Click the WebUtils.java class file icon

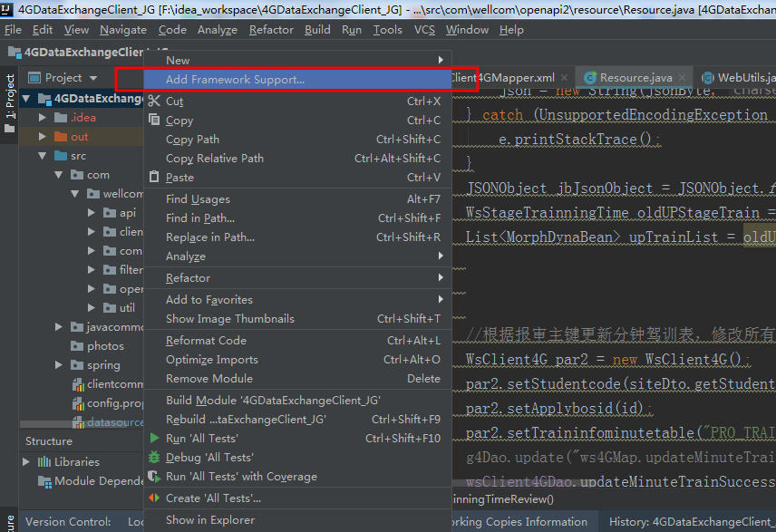[708, 78]
